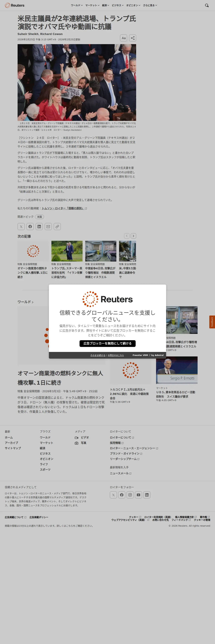Click 広告ブロッカーを無効にして続ける button
Image resolution: width=215 pixels, height=644 pixels.
(x=108, y=344)
